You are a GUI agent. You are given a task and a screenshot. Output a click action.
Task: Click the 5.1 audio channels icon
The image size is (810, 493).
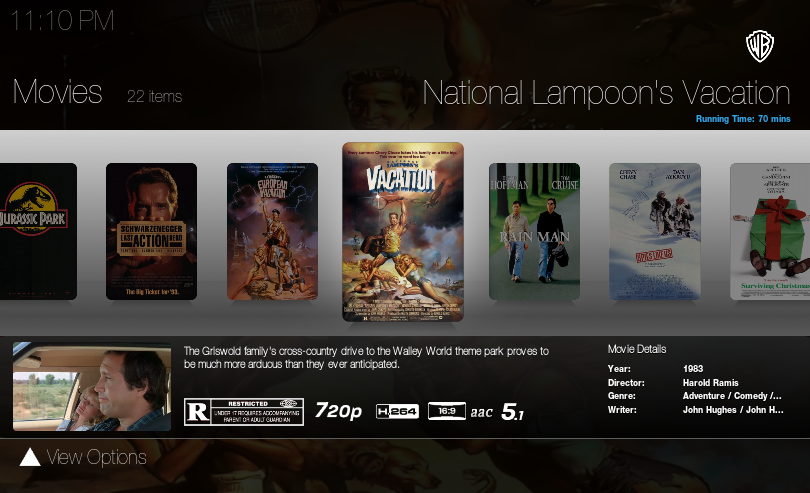coord(512,412)
